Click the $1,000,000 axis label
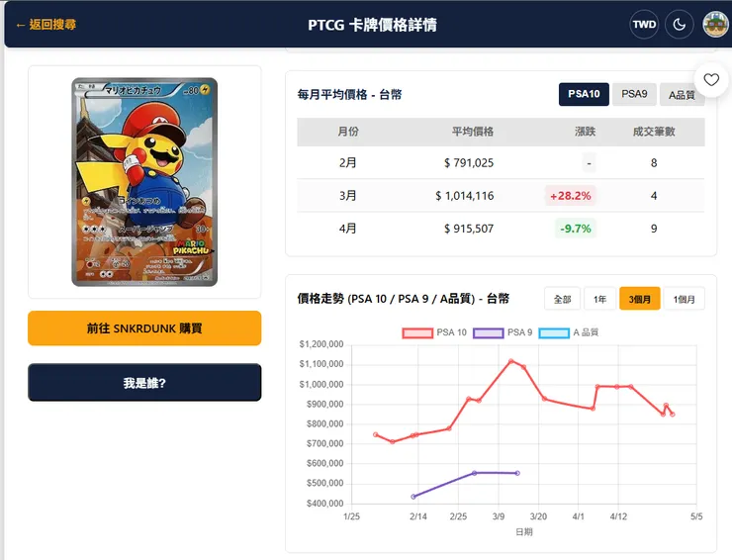Image resolution: width=732 pixels, height=560 pixels. [321, 384]
